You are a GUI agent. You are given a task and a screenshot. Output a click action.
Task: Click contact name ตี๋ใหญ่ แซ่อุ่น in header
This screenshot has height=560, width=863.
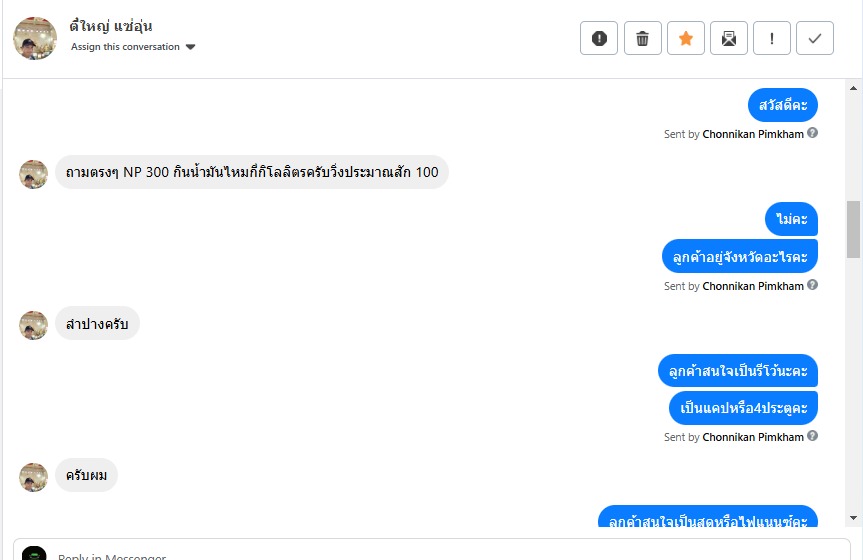[111, 26]
